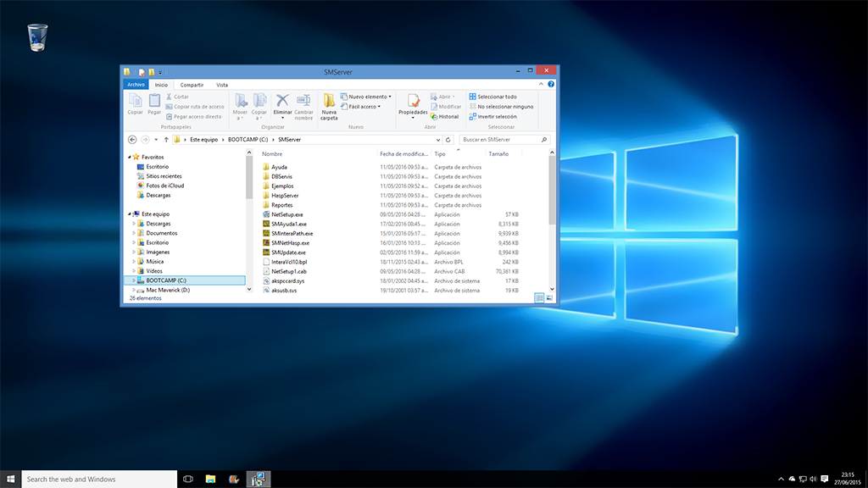Screen dimensions: 868x488
Task: Go up one folder with the up arrow
Action: [165, 139]
